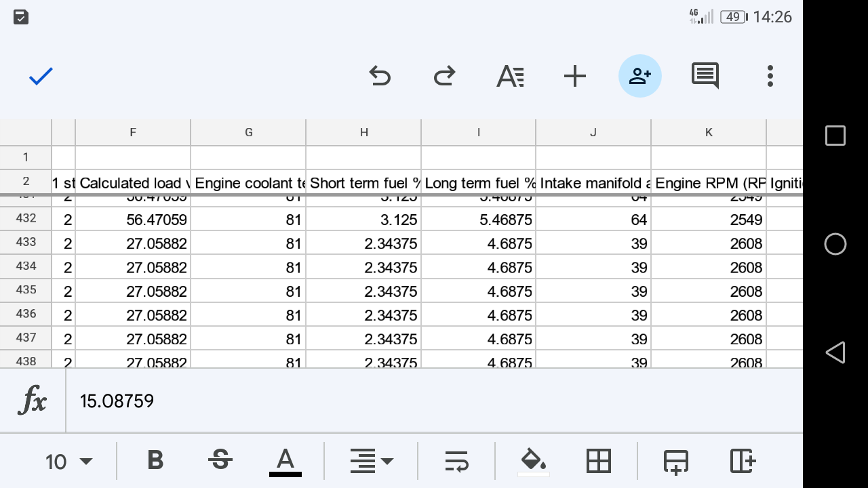Open the text color picker
This screenshot has height=488, width=868.
[285, 462]
